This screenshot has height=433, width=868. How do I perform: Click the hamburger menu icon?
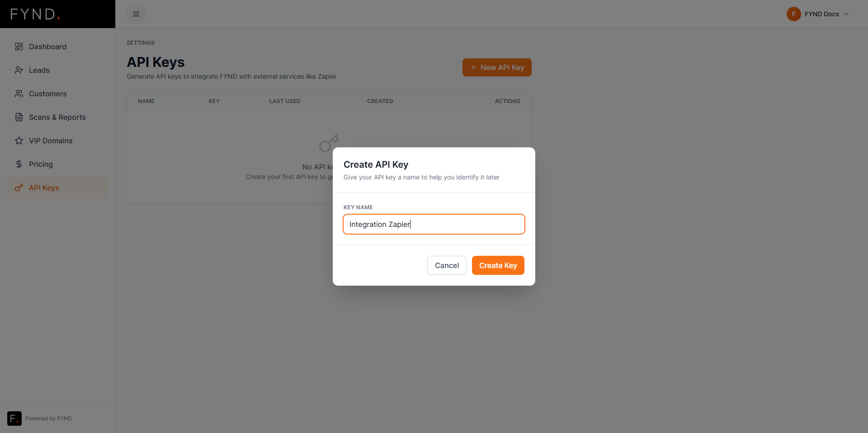pyautogui.click(x=136, y=14)
